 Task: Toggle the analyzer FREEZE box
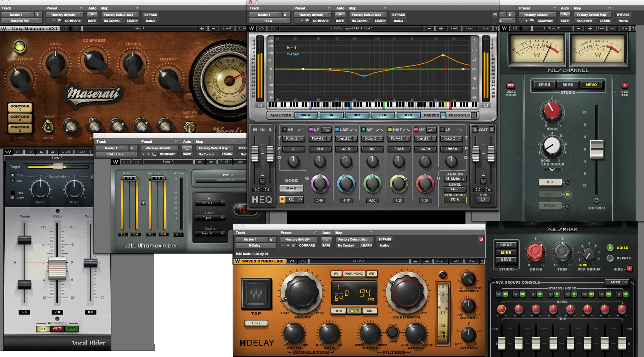[443, 115]
